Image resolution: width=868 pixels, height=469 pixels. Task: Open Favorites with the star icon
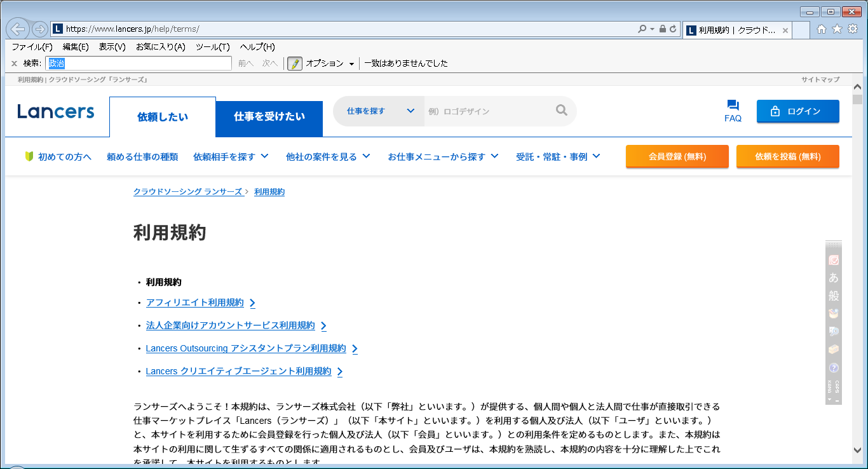[x=837, y=29]
